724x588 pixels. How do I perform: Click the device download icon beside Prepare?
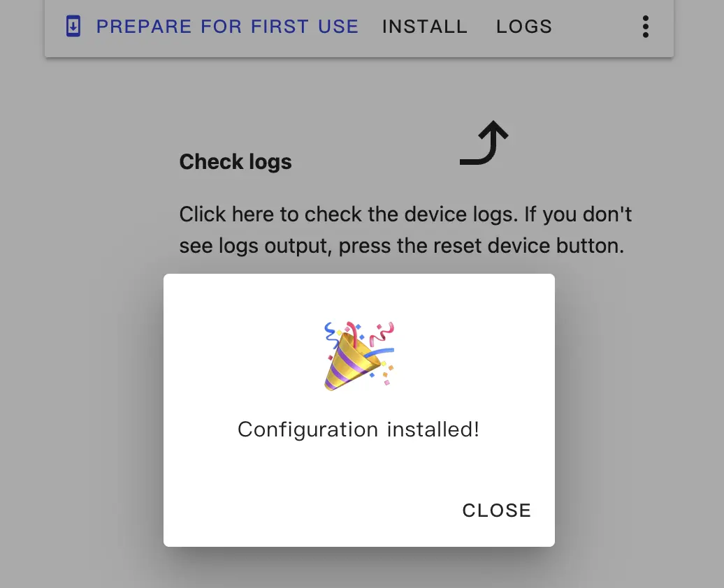pos(73,27)
